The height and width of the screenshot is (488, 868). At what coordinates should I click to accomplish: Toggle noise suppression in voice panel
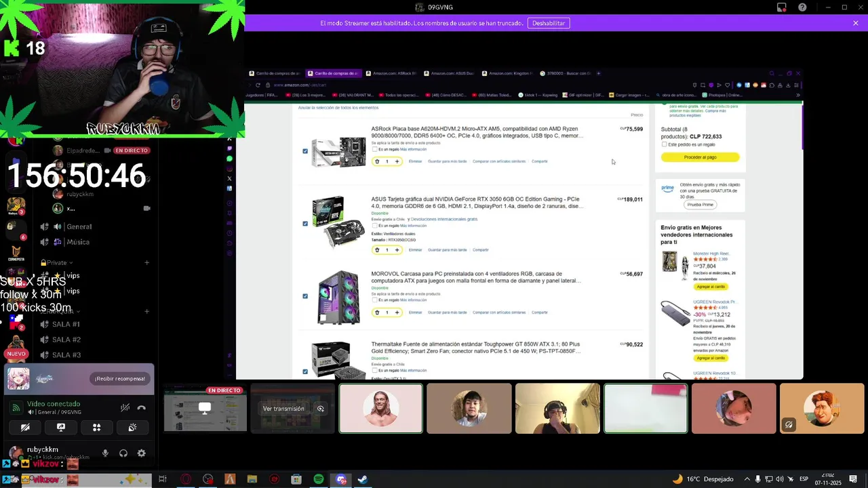point(125,408)
